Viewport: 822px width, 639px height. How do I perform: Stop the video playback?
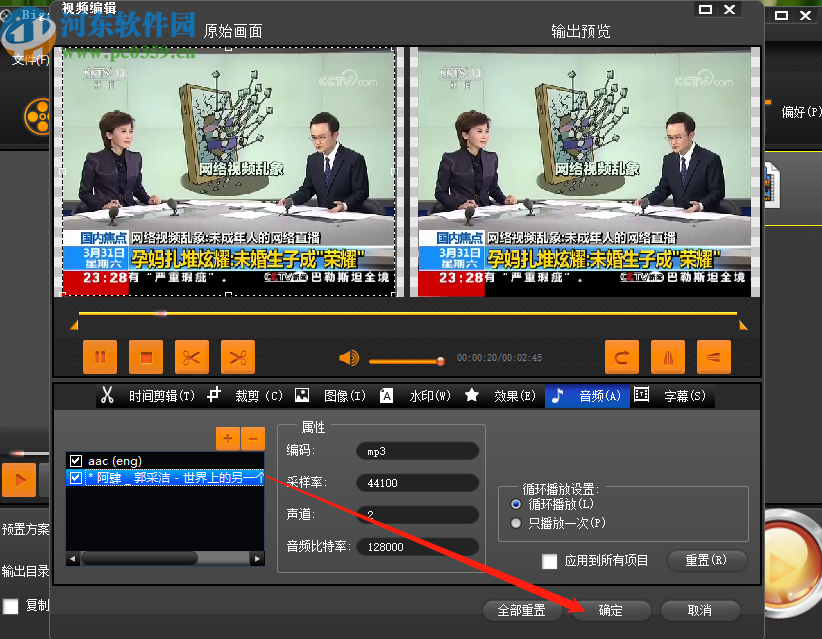tap(145, 357)
